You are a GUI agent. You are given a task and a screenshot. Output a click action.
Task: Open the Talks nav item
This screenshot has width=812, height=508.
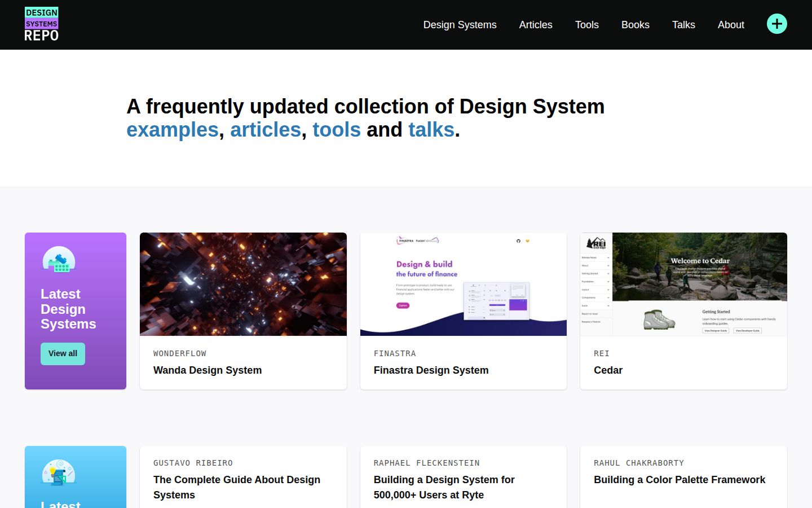tap(683, 25)
